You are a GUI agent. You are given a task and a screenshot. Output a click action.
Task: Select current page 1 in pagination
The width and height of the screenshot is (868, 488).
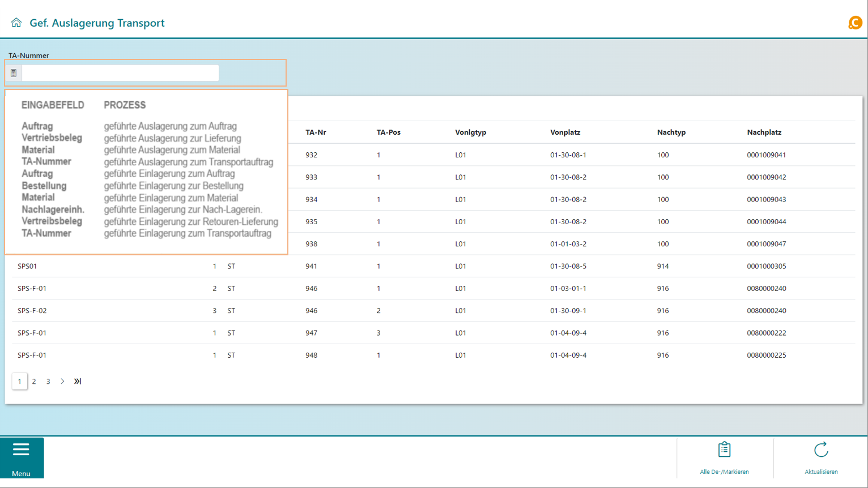coord(19,382)
